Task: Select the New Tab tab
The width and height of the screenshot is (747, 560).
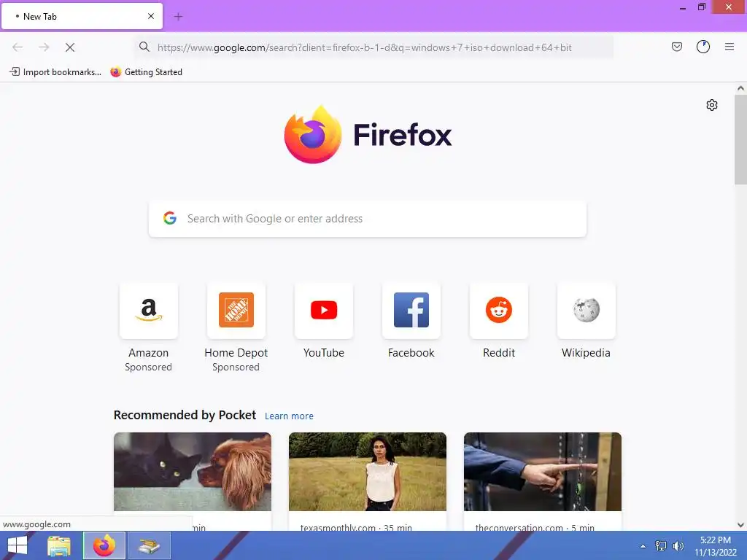Action: click(x=82, y=16)
